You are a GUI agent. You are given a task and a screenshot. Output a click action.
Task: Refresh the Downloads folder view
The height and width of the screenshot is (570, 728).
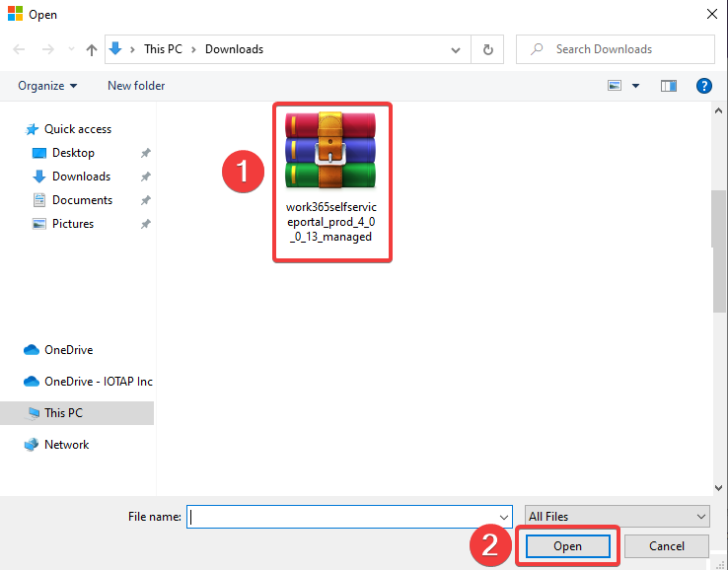coord(487,49)
